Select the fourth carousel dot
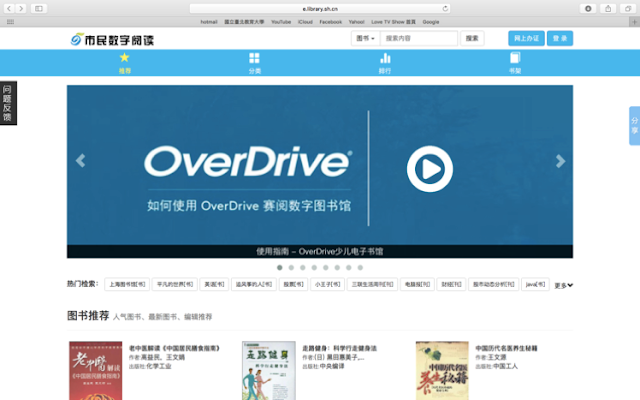The width and height of the screenshot is (640, 400). pos(314,267)
